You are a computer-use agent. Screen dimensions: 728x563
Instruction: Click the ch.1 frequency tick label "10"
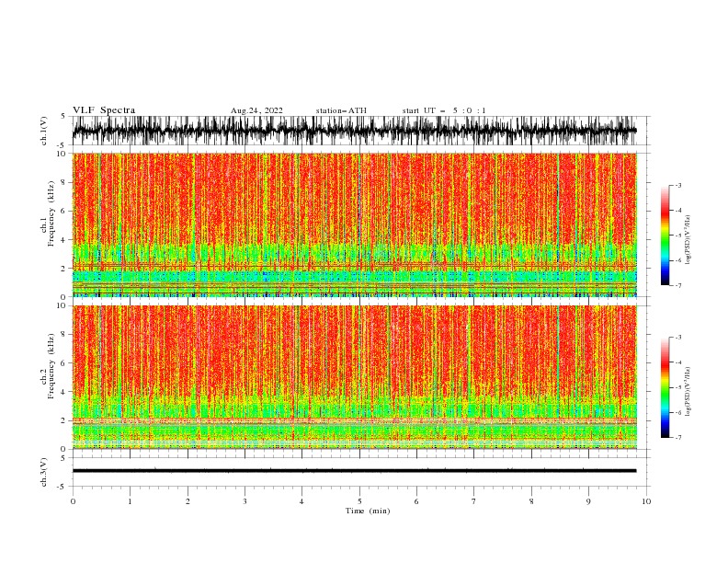point(63,154)
